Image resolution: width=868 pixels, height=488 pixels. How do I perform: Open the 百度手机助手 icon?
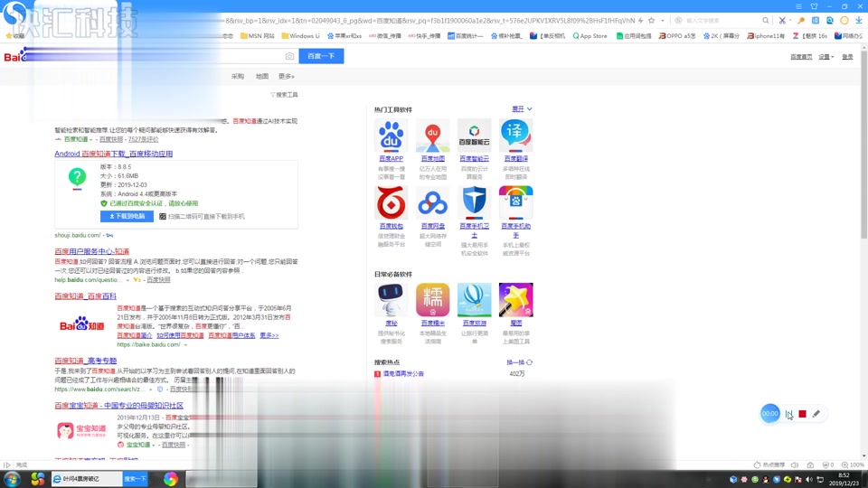[x=516, y=202]
